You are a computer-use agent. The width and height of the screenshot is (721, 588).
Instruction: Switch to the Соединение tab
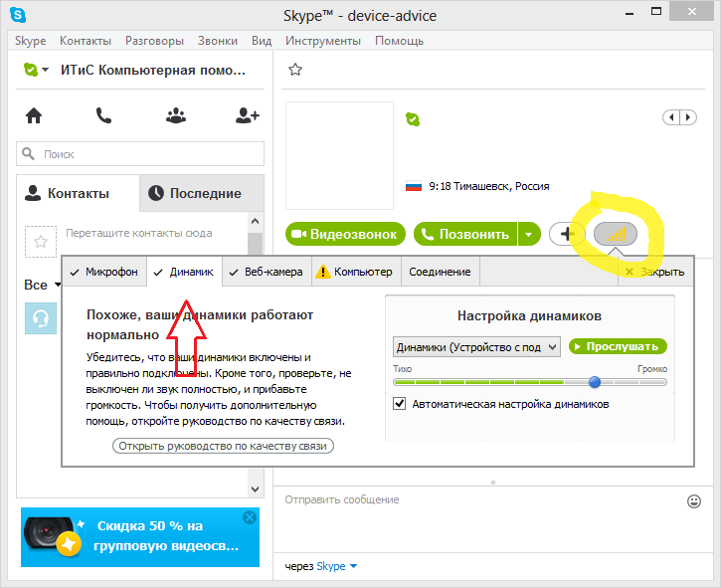[440, 272]
